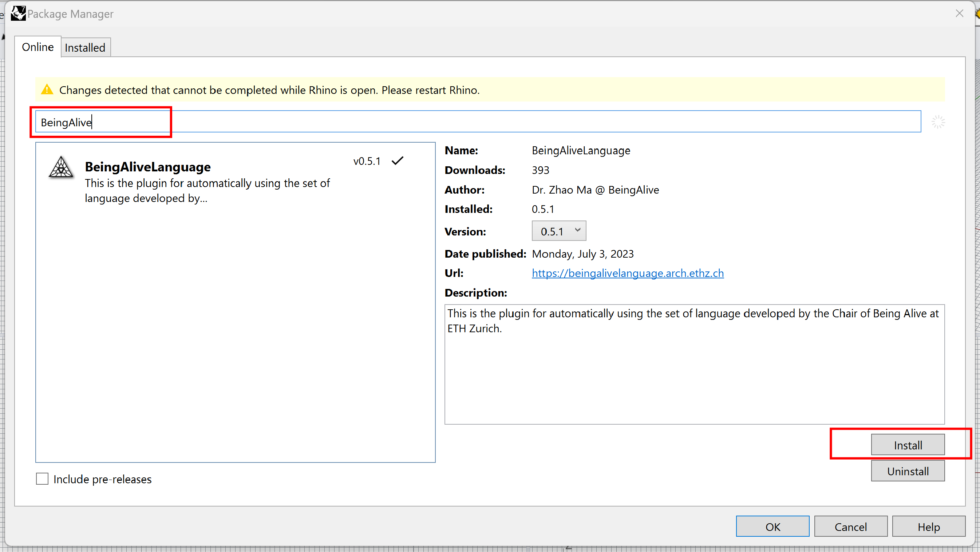Viewport: 980px width, 552px height.
Task: Select the BeingAliveLanguage package entry title
Action: 147,167
